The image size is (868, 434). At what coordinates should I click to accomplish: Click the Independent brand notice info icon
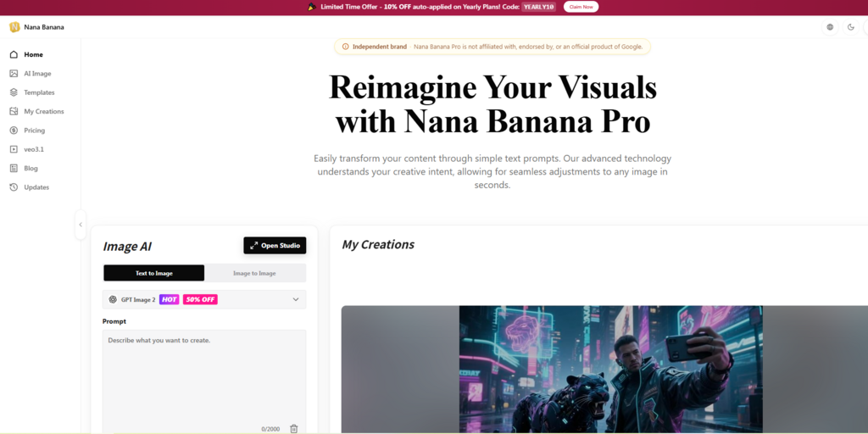[346, 47]
